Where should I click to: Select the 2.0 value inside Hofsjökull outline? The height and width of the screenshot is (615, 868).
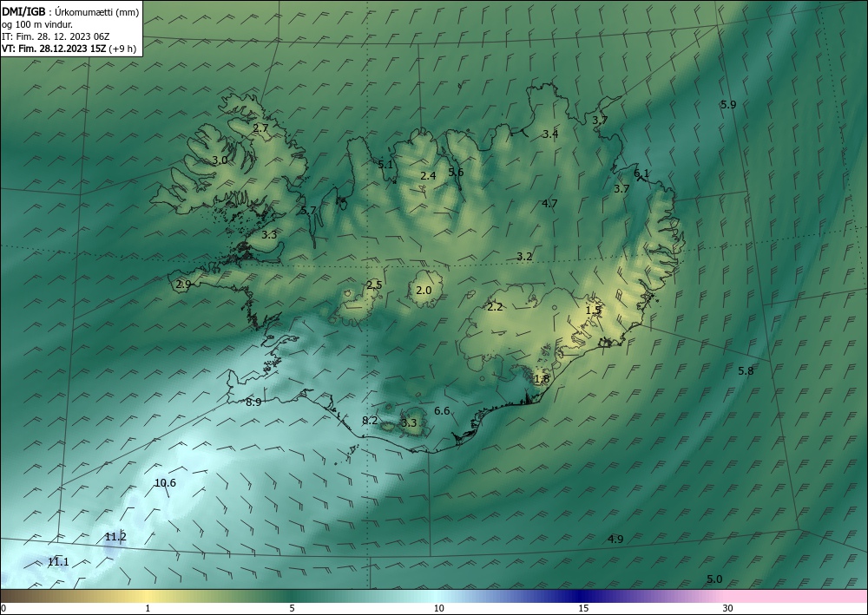[x=424, y=290]
